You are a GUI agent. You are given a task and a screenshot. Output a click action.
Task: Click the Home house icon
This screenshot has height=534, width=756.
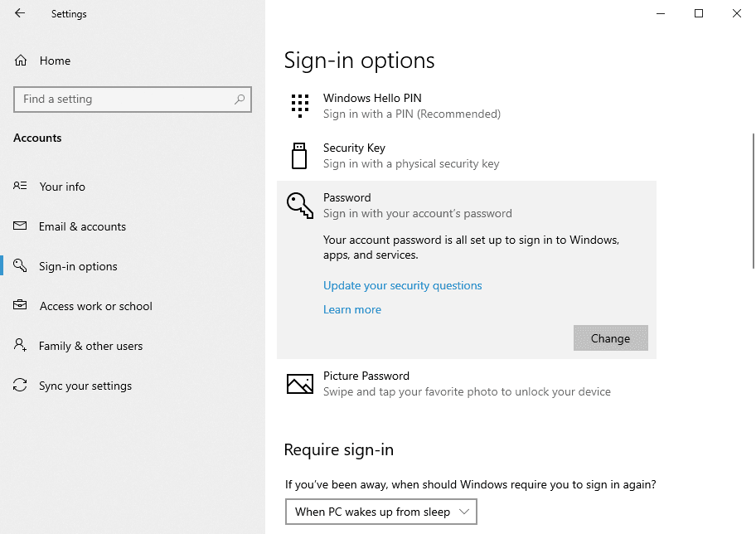(20, 61)
